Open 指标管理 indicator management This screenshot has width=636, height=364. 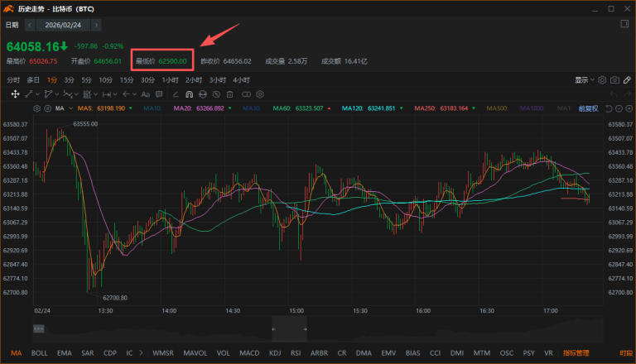[576, 352]
